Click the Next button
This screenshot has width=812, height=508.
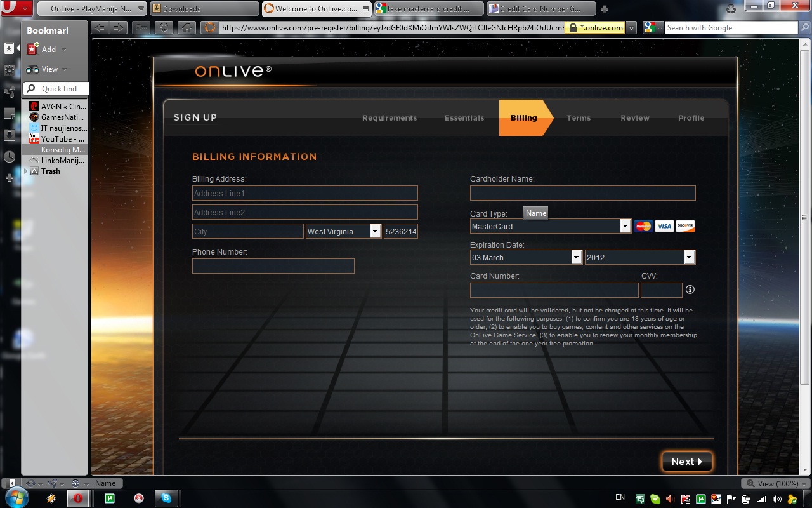687,462
